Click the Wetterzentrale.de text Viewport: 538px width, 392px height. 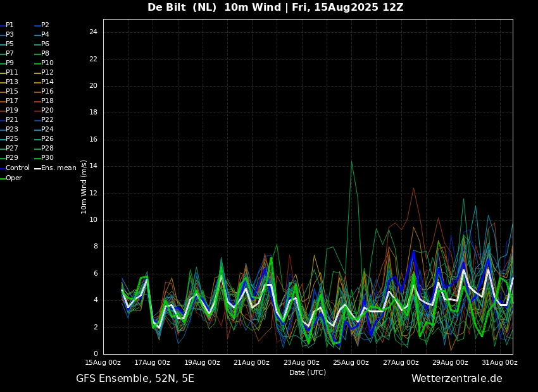pyautogui.click(x=456, y=379)
